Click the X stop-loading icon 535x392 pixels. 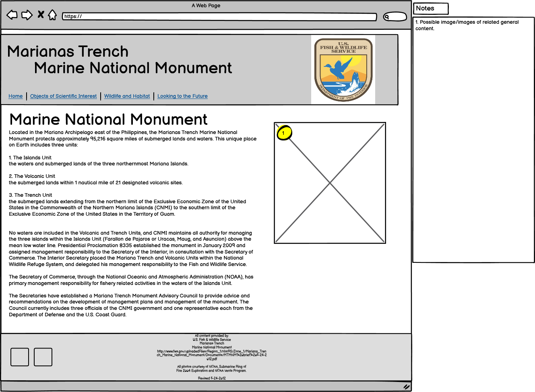[x=40, y=15]
